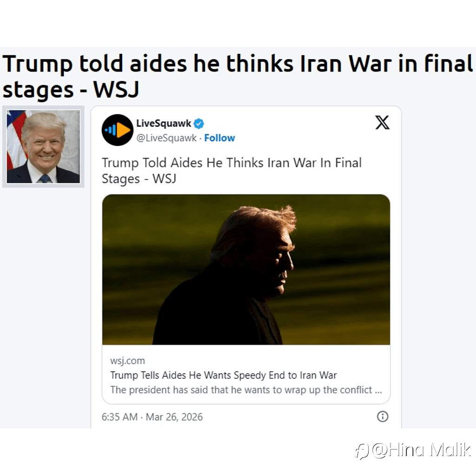Click the article description preview text

[x=246, y=390]
